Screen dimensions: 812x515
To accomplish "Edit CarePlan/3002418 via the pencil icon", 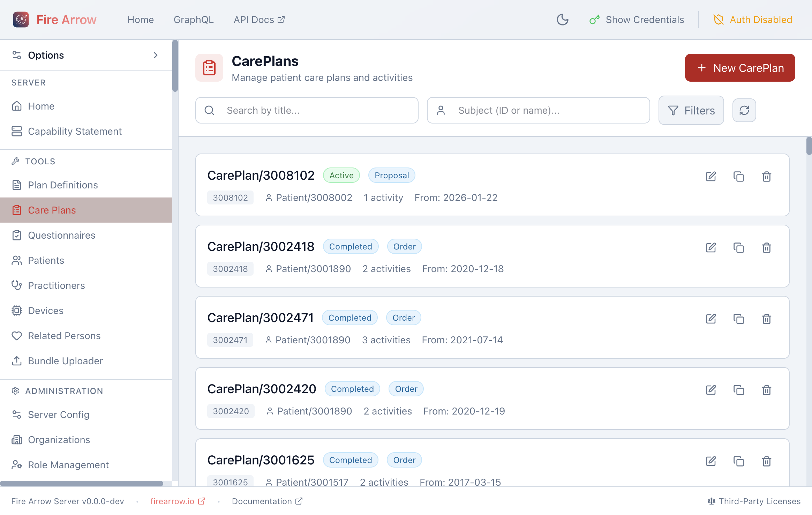I will pos(711,248).
